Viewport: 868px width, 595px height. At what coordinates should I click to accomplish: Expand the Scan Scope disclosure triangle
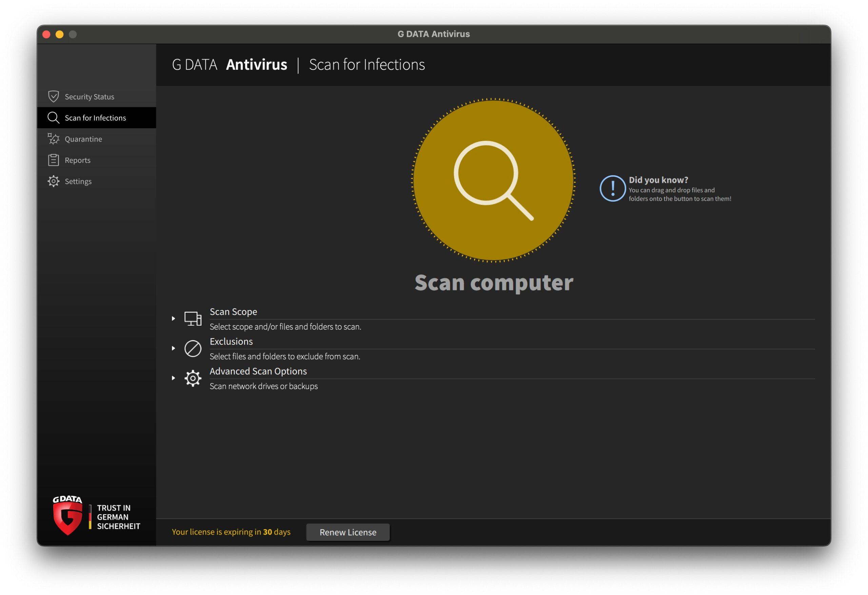[x=173, y=319]
